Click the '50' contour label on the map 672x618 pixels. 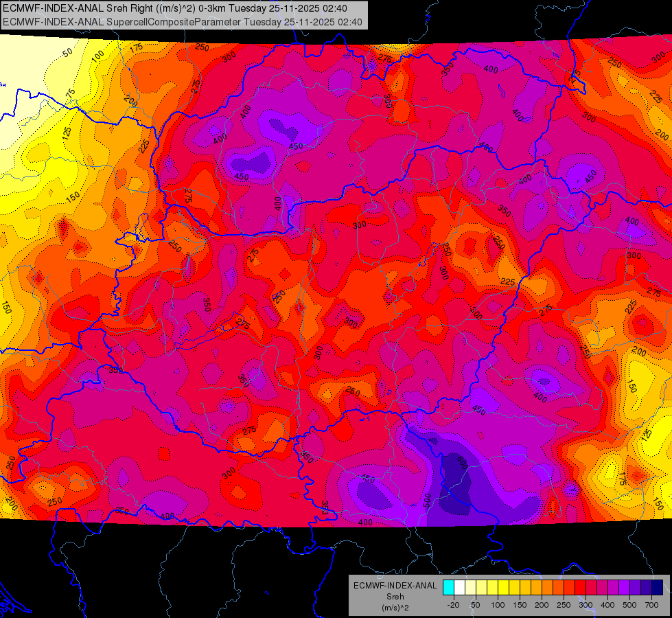(67, 53)
